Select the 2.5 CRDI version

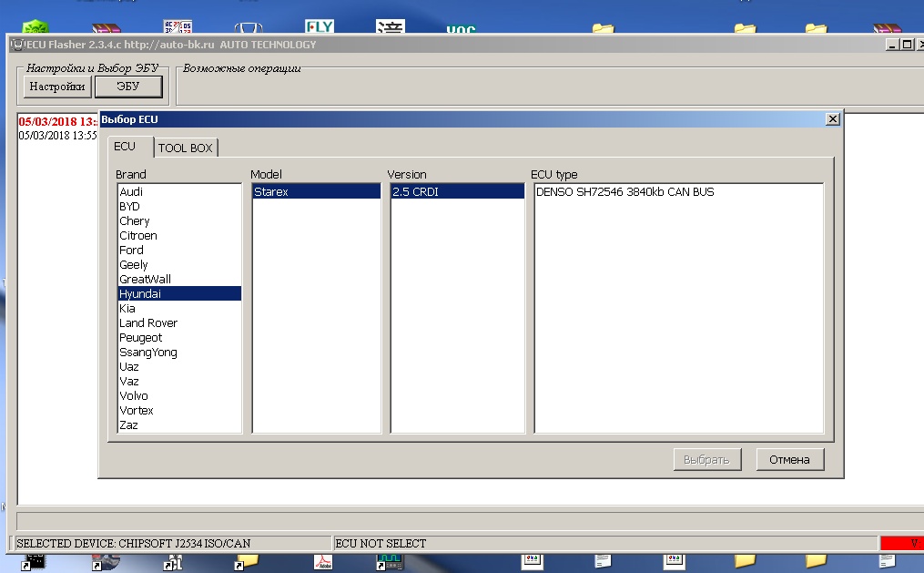click(457, 191)
